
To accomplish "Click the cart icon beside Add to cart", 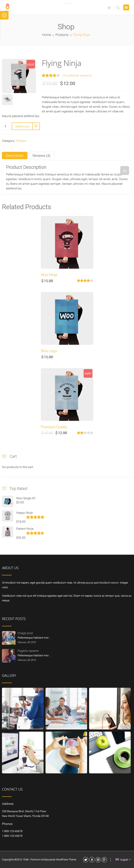I will [x=36, y=126].
